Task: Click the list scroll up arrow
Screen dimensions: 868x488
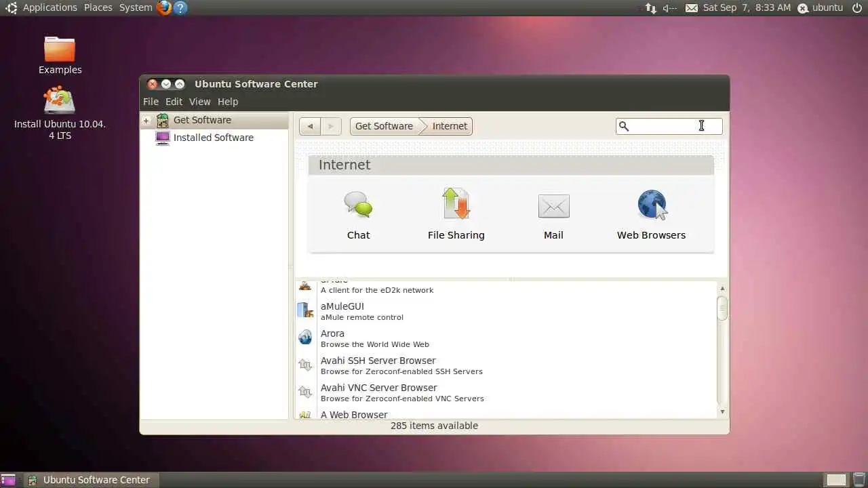Action: pyautogui.click(x=722, y=288)
